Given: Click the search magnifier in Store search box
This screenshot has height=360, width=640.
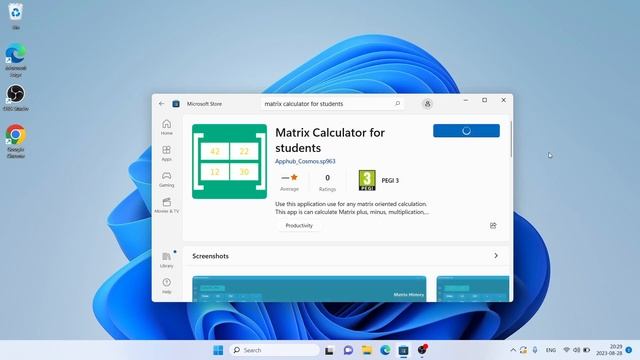Looking at the screenshot, I should point(398,104).
